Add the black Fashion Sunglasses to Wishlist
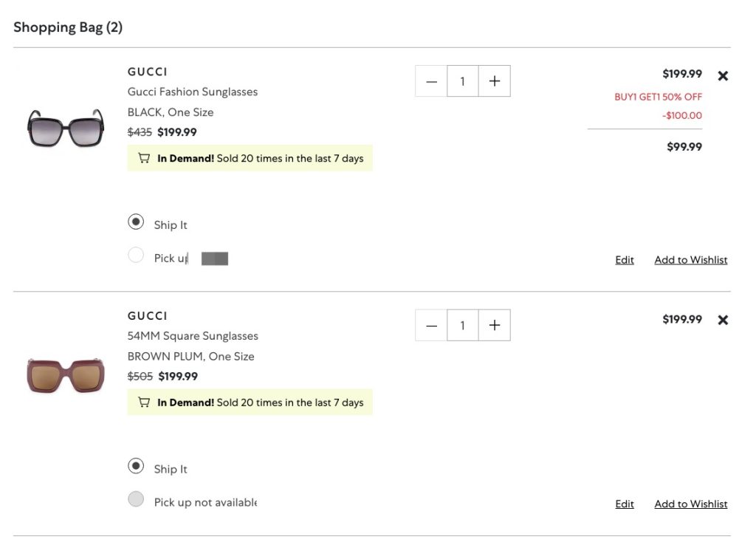The width and height of the screenshot is (756, 548). 690,260
